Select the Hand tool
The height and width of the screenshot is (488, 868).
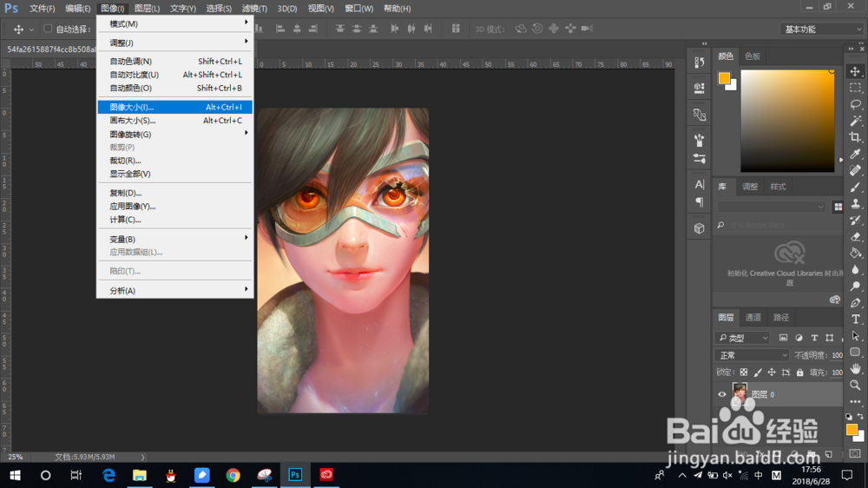(x=855, y=368)
